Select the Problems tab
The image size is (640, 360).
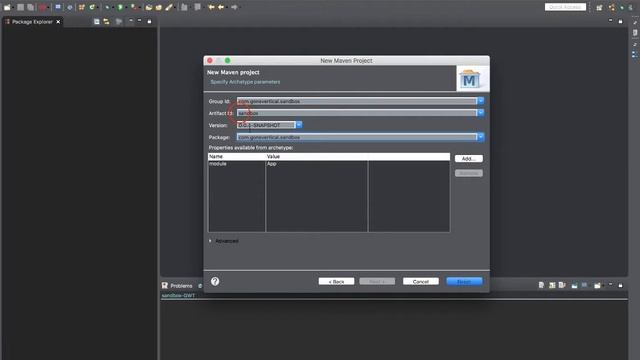[x=181, y=286]
